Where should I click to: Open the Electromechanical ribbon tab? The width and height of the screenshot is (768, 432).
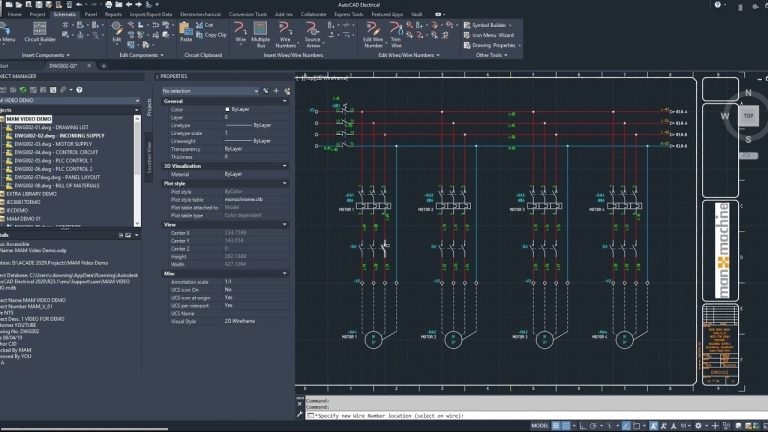[200, 14]
